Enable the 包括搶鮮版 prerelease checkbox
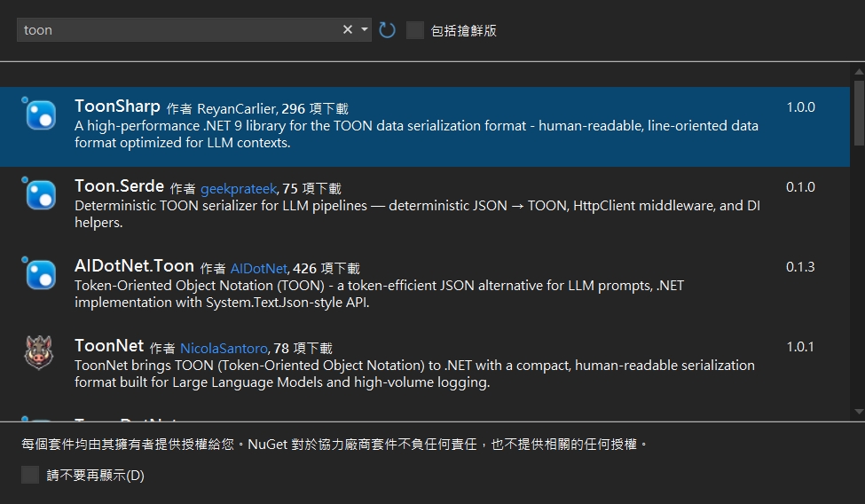The height and width of the screenshot is (504, 865). [415, 30]
